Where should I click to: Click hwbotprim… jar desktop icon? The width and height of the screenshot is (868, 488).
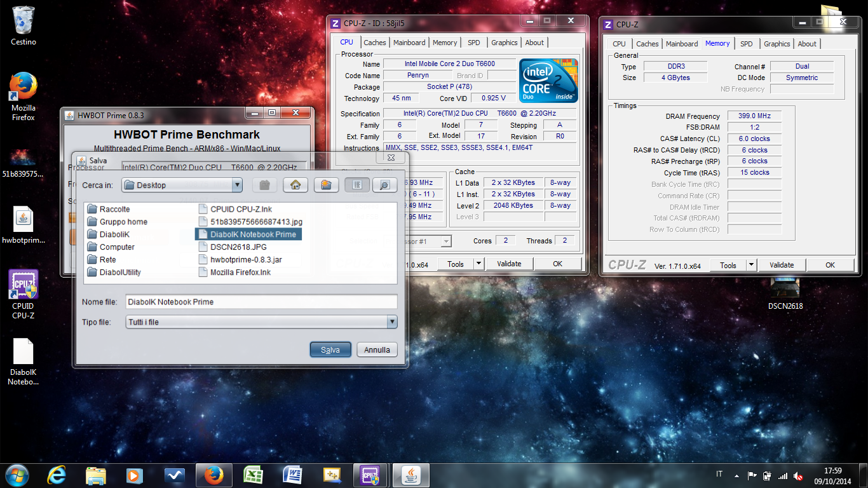coord(24,226)
